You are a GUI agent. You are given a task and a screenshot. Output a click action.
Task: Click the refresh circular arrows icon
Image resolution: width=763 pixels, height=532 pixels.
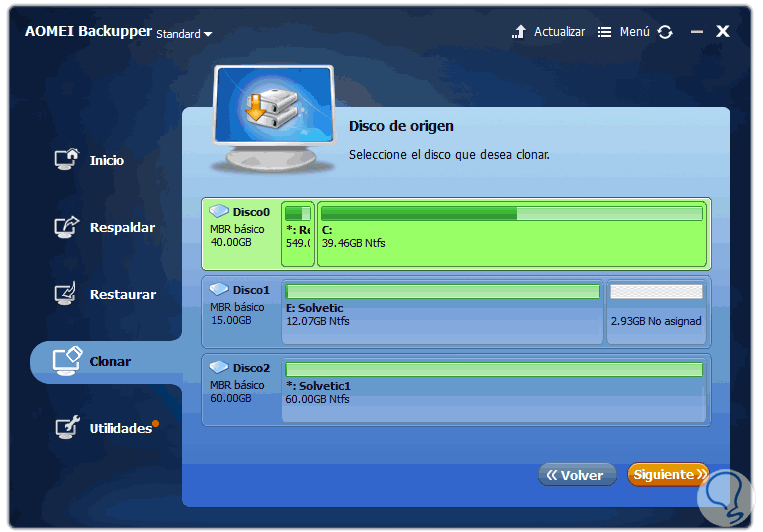tap(665, 32)
